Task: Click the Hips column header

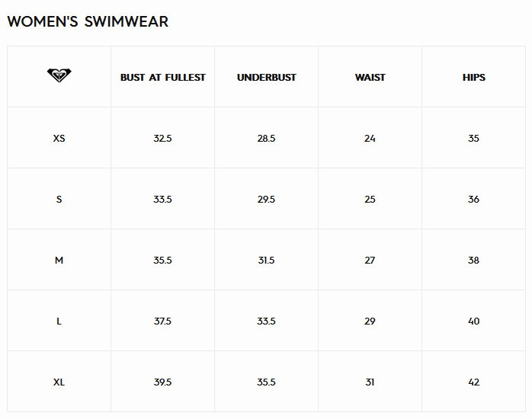Action: (473, 78)
